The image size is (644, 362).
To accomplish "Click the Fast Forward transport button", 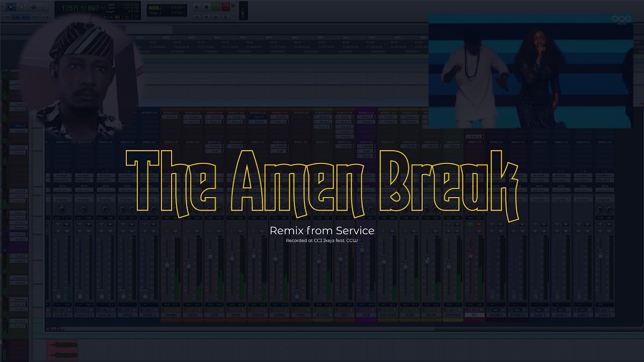I will pyautogui.click(x=216, y=17).
